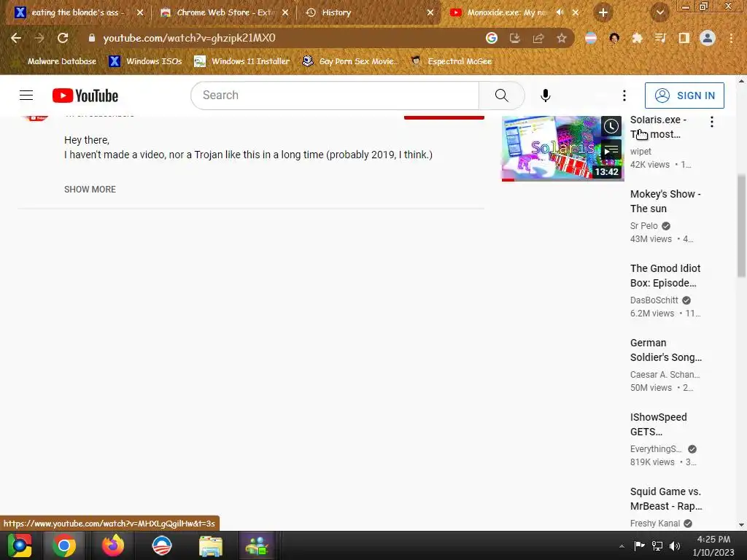Viewport: 747px width, 560px height.
Task: Switch to the first 'eating the' tab
Action: (79, 12)
